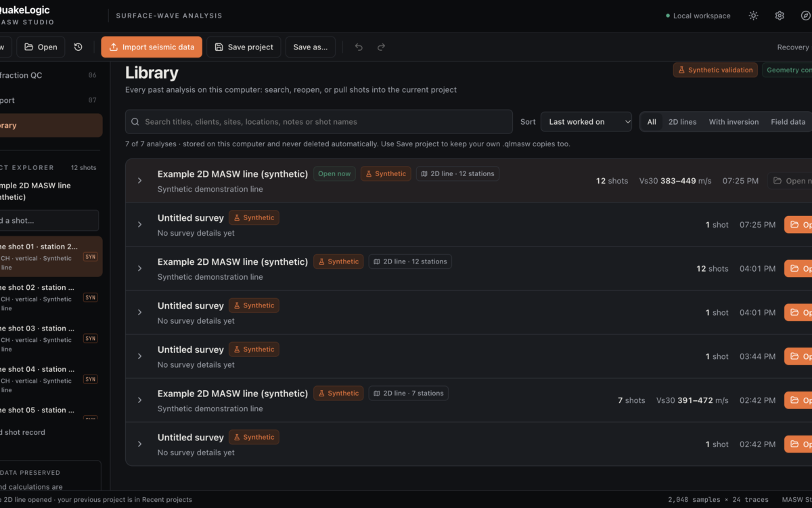Switch to the 2D lines filter
This screenshot has width=812, height=508.
pyautogui.click(x=682, y=122)
